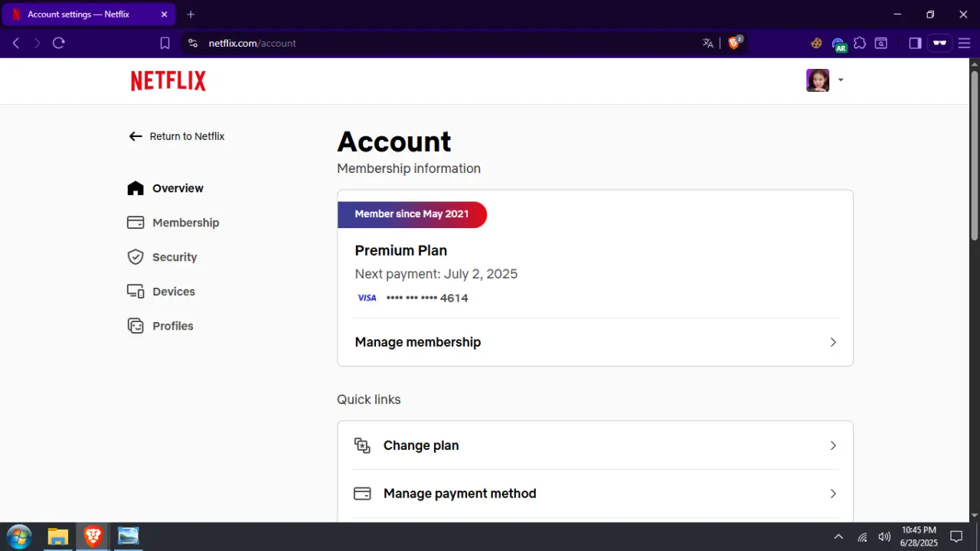
Task: Click the glasses-shaped toolbar icon
Action: pyautogui.click(x=939, y=44)
